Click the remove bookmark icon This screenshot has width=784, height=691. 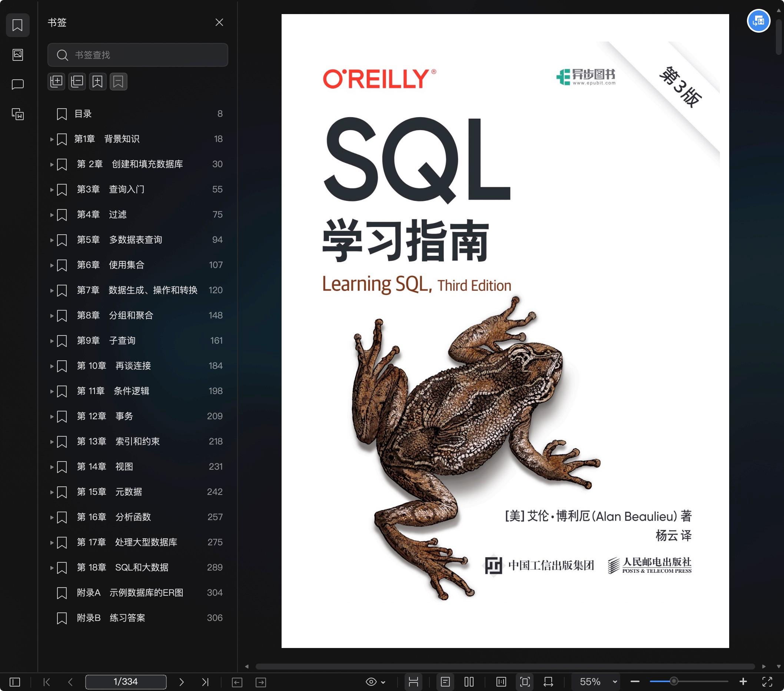(x=119, y=81)
